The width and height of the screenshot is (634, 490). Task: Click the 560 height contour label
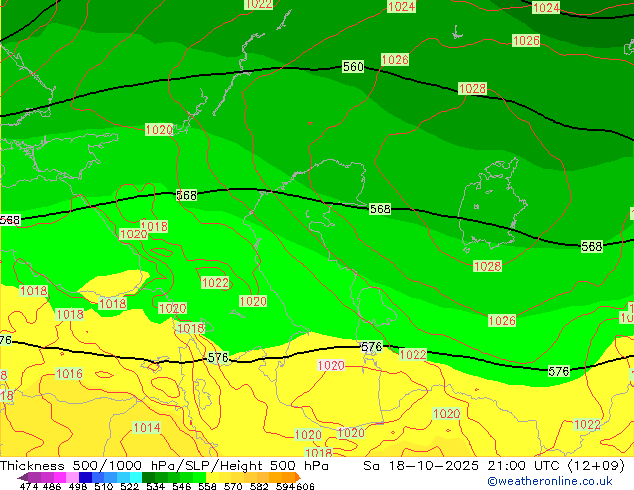pyautogui.click(x=353, y=66)
